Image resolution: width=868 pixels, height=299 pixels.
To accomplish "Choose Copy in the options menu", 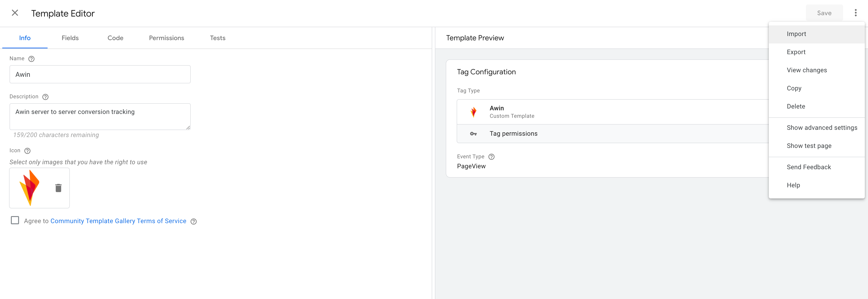I will click(x=816, y=88).
